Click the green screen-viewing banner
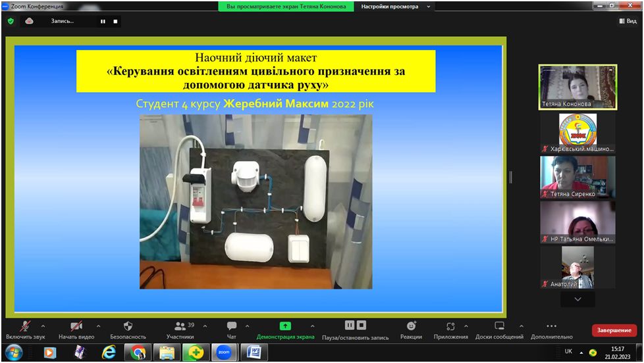The width and height of the screenshot is (644, 363). (x=286, y=7)
